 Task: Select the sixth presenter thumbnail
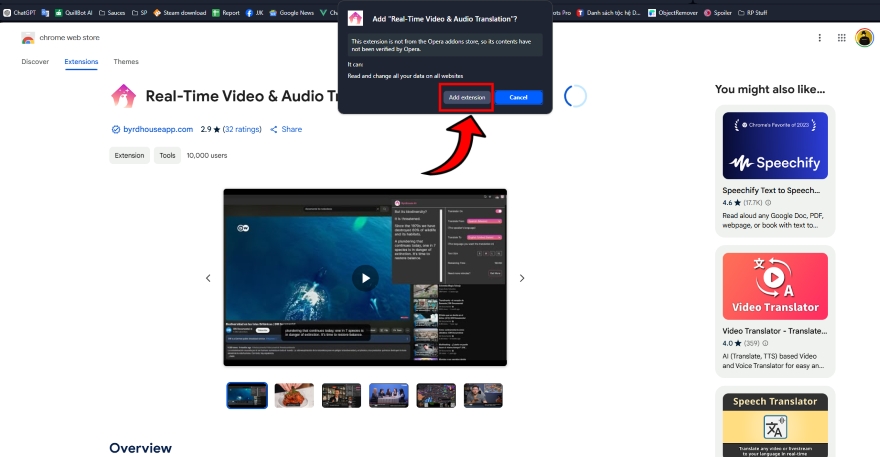tap(483, 396)
